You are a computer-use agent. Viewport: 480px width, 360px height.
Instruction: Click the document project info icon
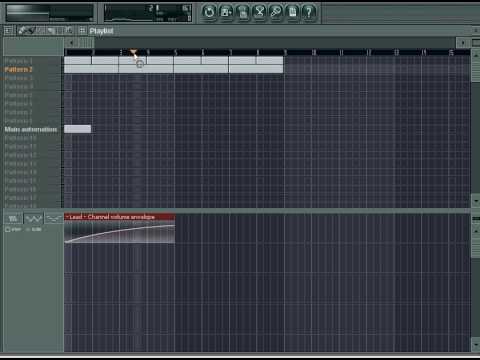point(293,12)
